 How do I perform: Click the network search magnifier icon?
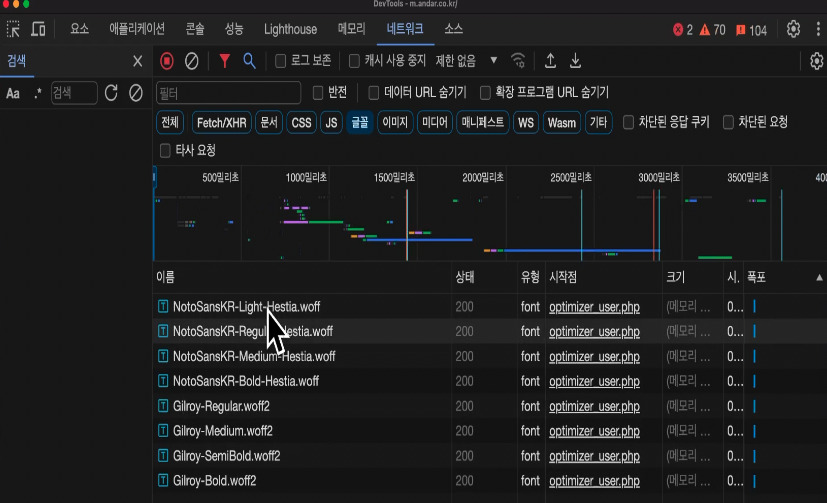point(249,61)
